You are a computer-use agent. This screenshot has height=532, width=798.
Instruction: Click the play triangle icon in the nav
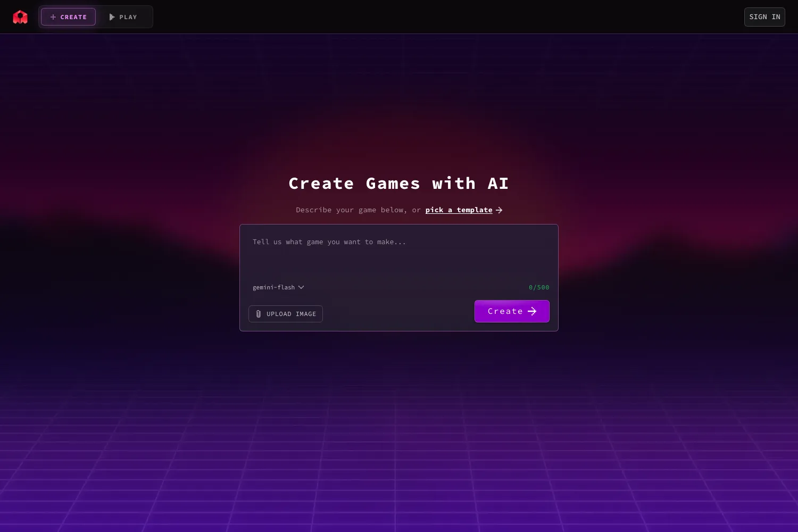click(112, 17)
